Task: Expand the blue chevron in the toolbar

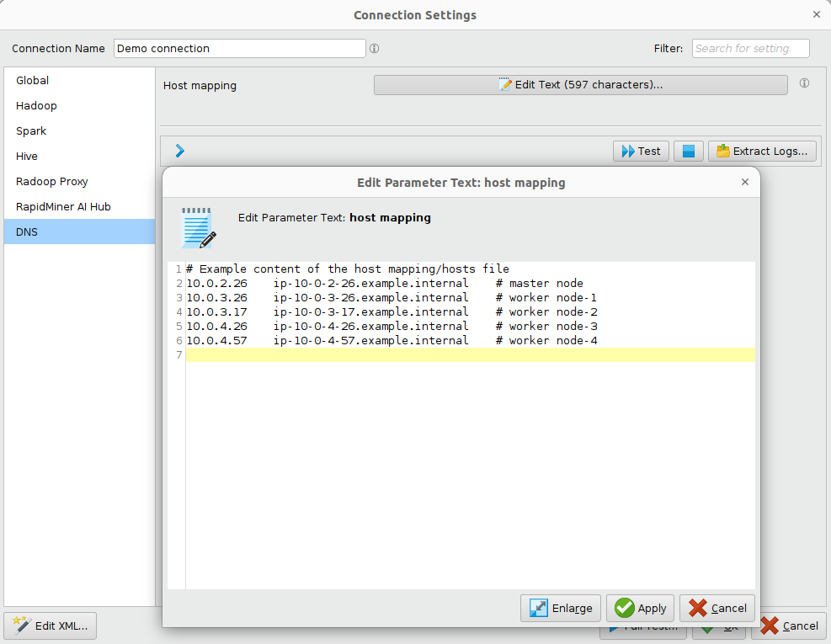Action: pyautogui.click(x=178, y=151)
